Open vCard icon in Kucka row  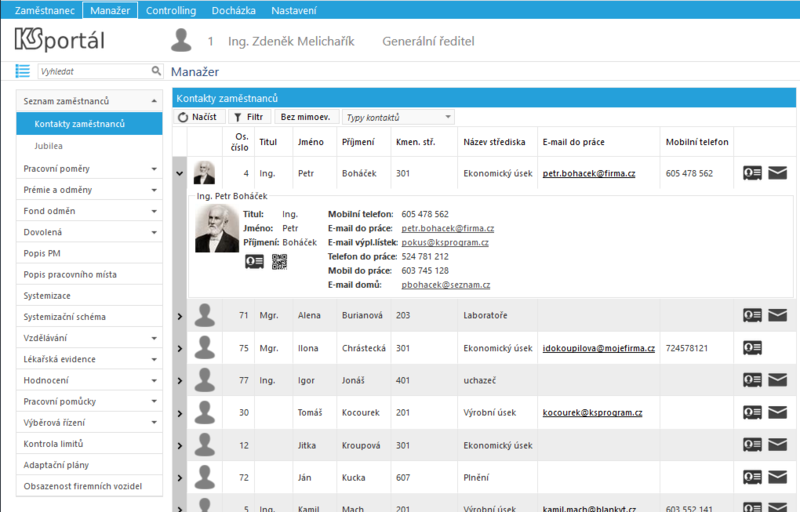752,477
